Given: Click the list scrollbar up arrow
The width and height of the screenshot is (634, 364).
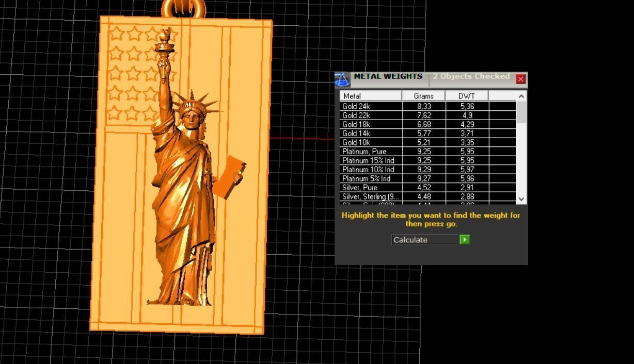Looking at the screenshot, I should (x=521, y=96).
